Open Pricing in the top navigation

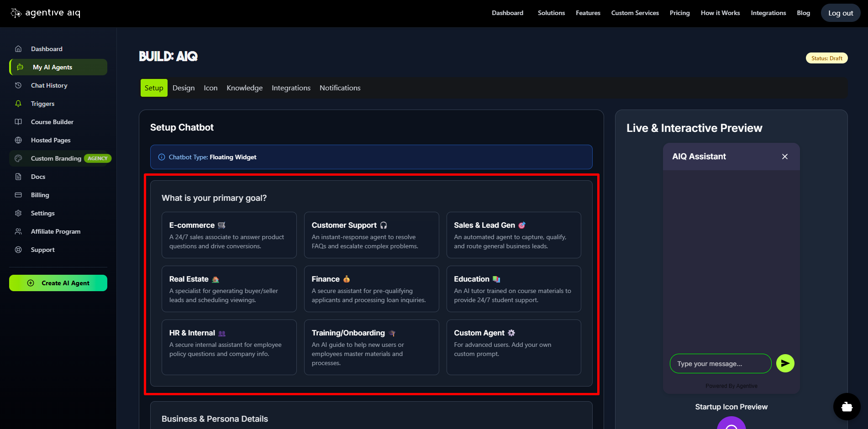(679, 13)
